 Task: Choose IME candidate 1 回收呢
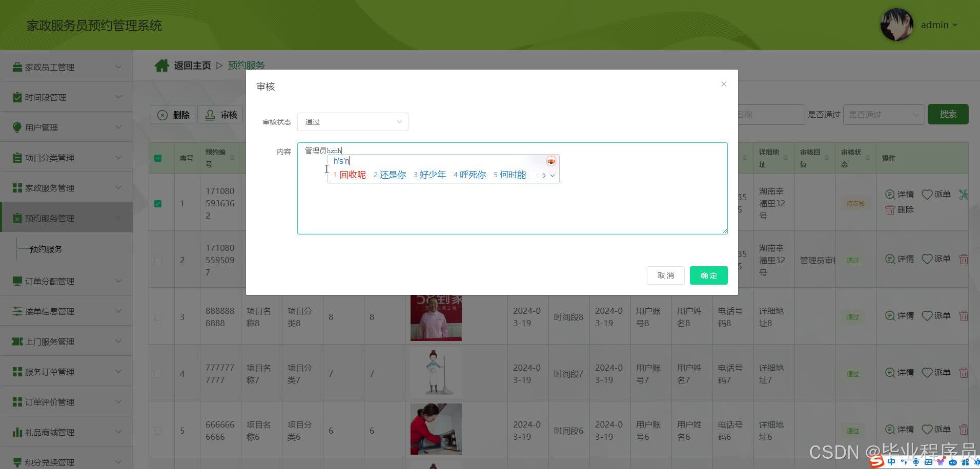click(350, 175)
